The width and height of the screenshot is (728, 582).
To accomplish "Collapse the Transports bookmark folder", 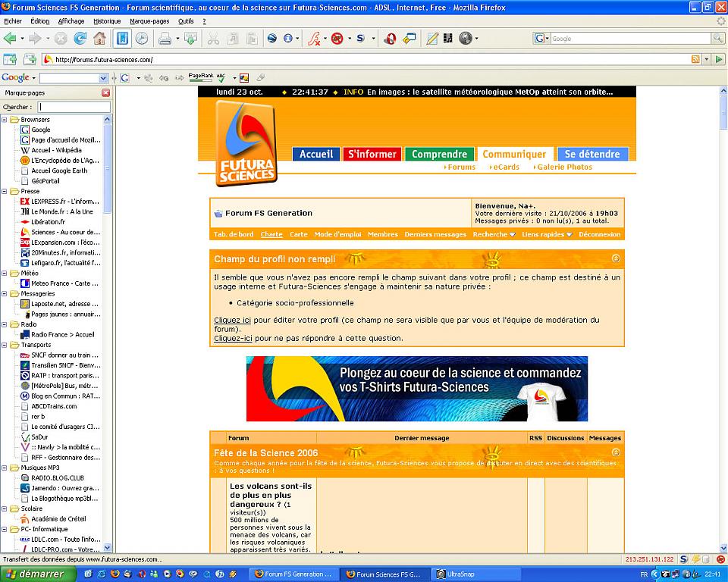I will tap(5, 345).
